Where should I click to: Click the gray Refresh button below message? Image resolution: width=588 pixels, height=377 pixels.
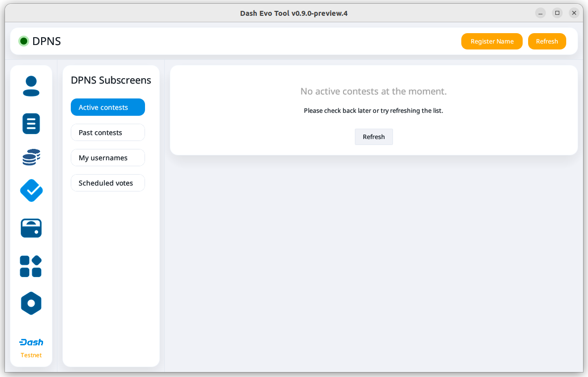tap(374, 137)
